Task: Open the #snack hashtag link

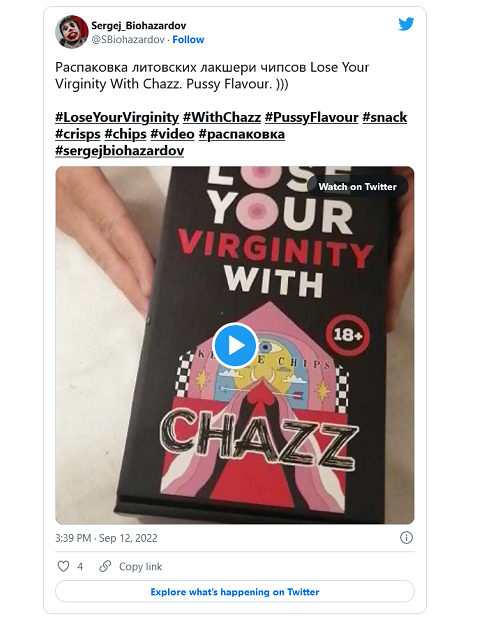Action: pos(385,117)
